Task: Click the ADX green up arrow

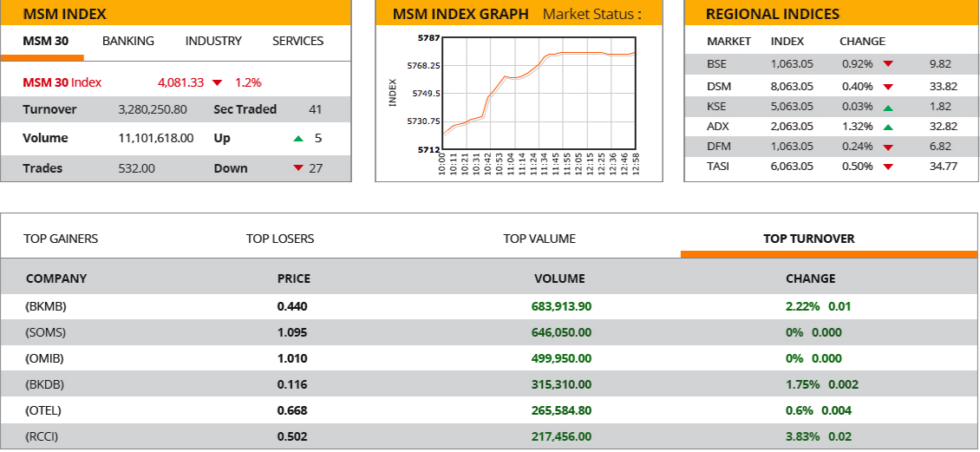Action: [888, 127]
